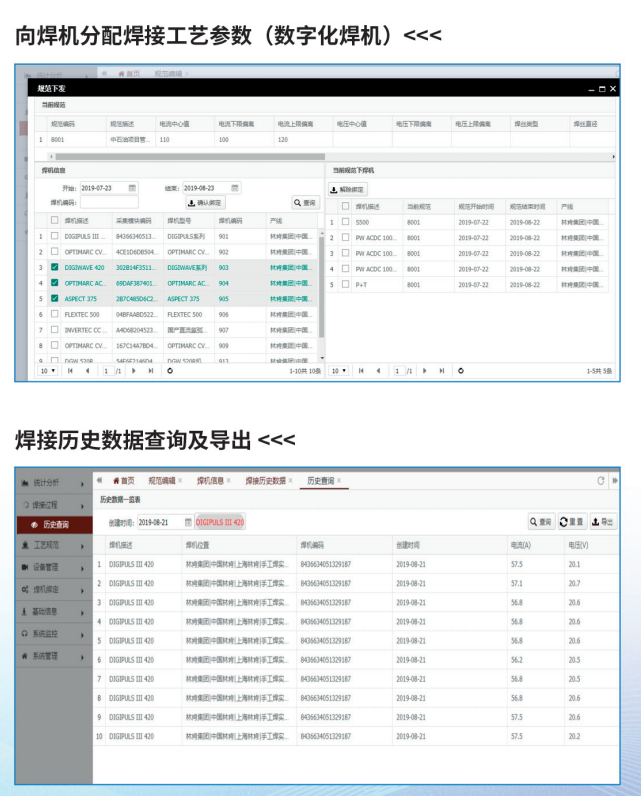Click the 导出 export button
Screen dimensions: 641x796
coord(603,521)
